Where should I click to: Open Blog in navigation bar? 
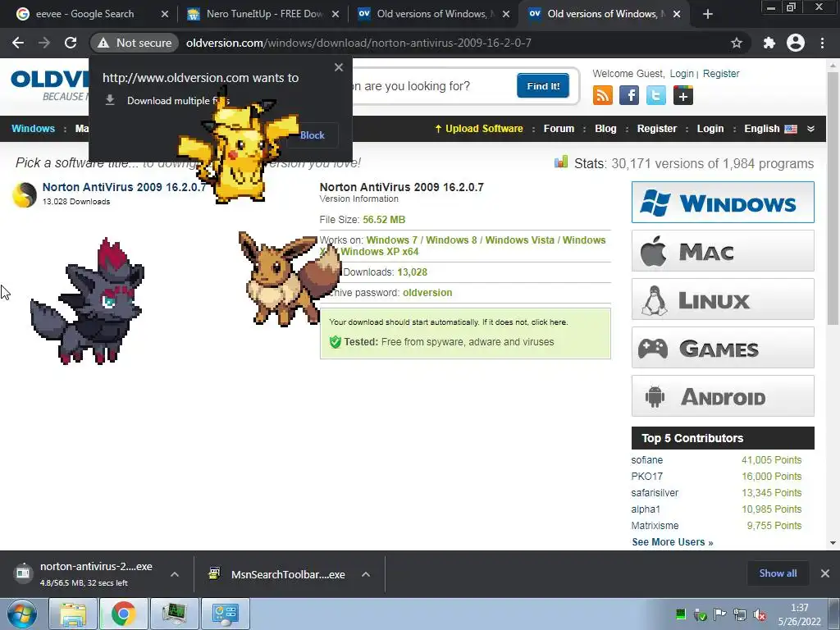(x=605, y=129)
